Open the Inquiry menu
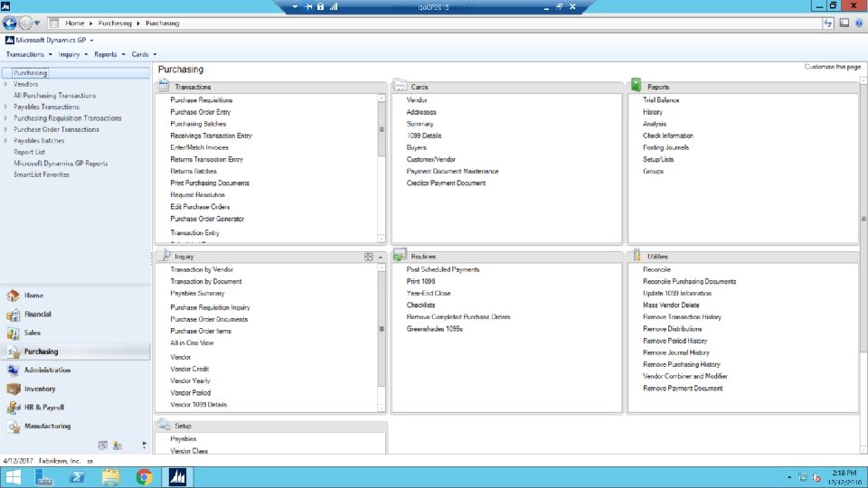This screenshot has height=488, width=868. 72,54
